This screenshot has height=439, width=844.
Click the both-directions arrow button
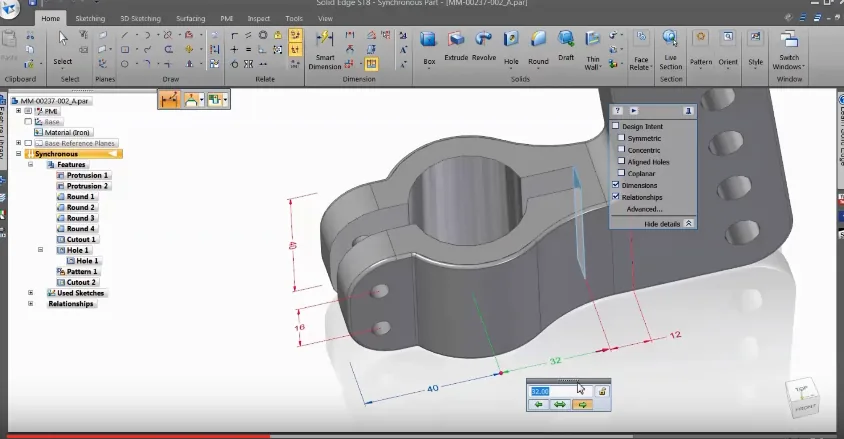tap(560, 405)
